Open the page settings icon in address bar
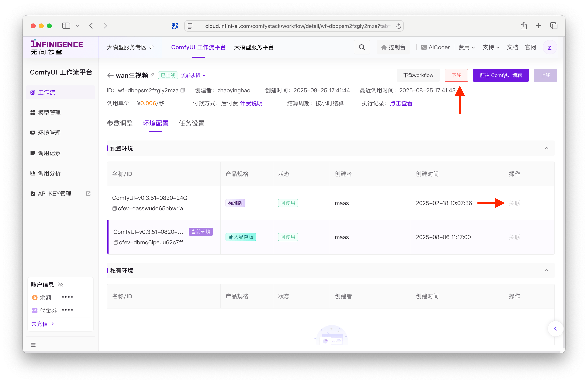 [x=190, y=26]
